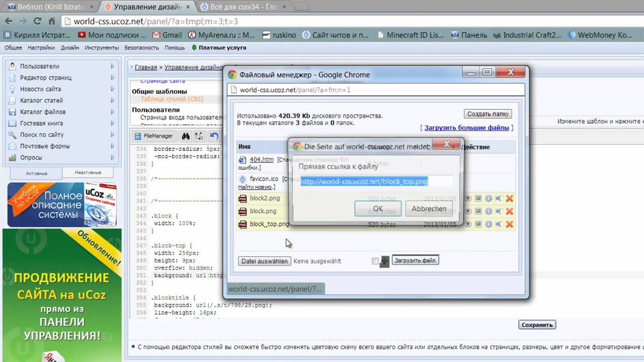Click the green Продвижение сайта banner
The width and height of the screenshot is (644, 362).
(62, 295)
